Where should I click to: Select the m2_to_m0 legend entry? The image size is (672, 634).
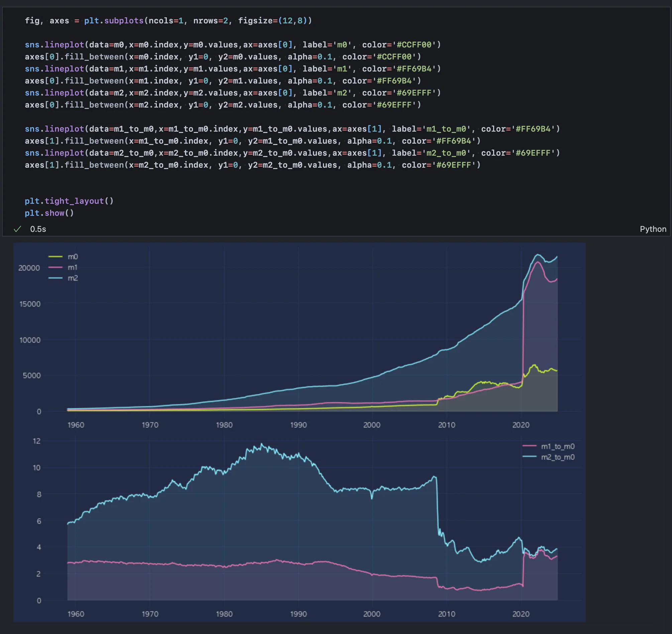pos(557,457)
